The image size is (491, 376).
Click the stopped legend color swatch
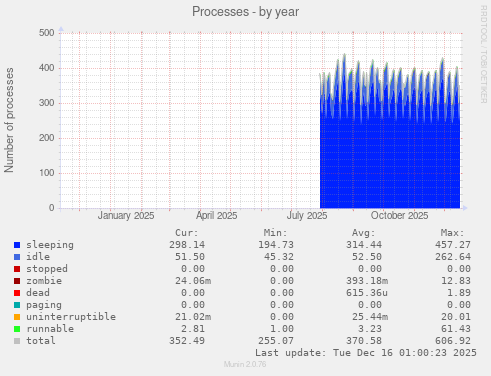[x=17, y=269]
